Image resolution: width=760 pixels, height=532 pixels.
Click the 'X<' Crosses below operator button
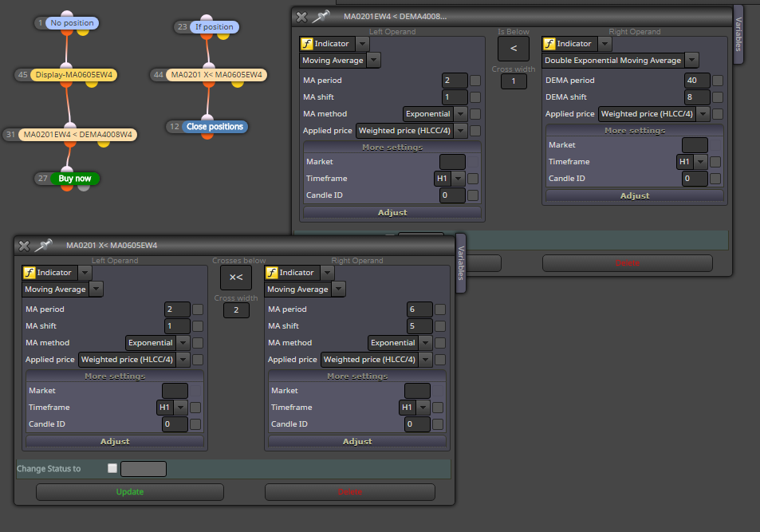(236, 278)
